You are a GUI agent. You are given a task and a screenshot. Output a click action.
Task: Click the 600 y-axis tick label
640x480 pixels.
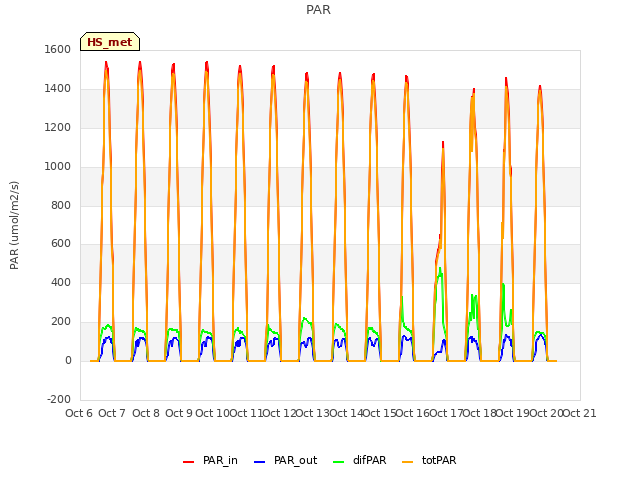click(61, 244)
